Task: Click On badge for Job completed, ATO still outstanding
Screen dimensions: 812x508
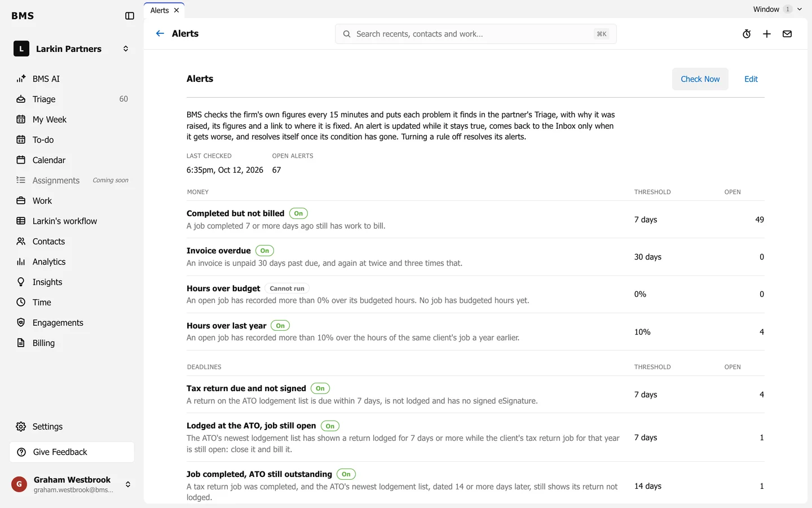Action: (346, 474)
